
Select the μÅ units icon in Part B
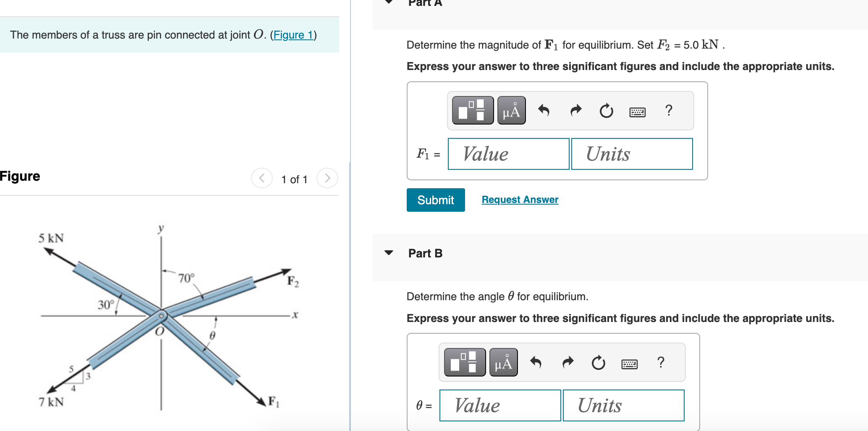[503, 362]
